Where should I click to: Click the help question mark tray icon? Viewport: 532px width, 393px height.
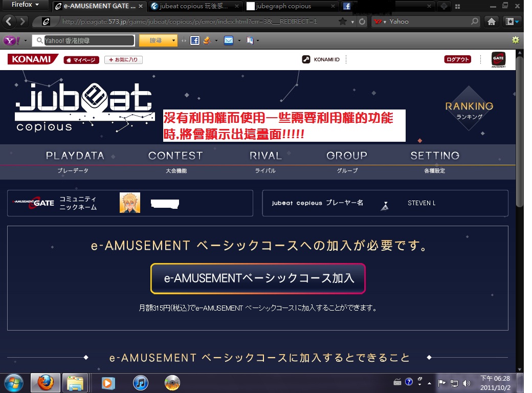click(x=409, y=382)
